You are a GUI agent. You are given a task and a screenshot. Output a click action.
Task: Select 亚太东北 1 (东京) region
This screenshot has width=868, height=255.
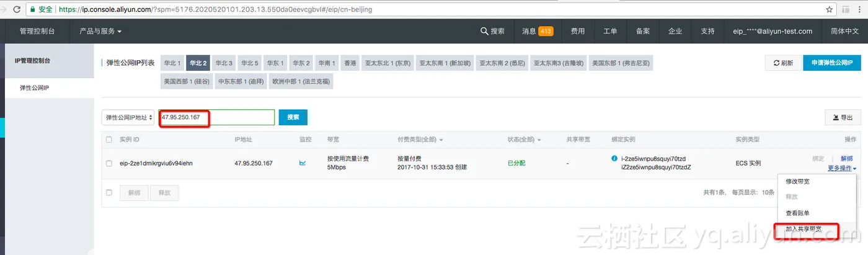coord(388,63)
